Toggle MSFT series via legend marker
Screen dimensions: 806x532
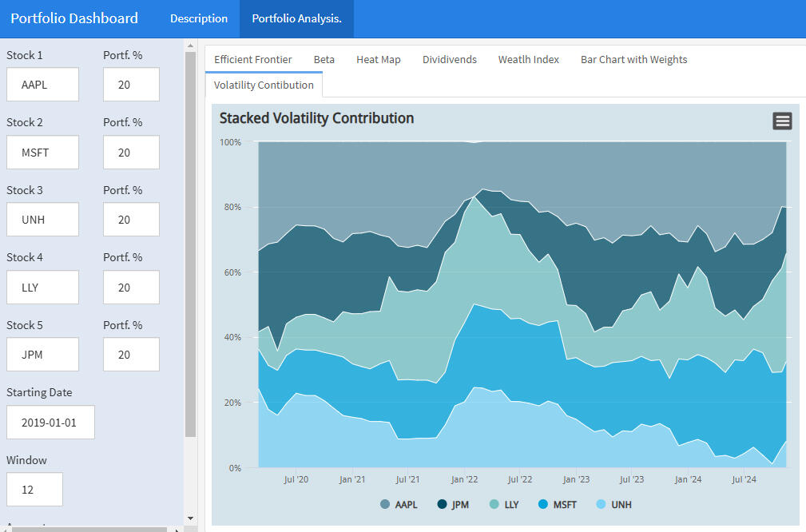pyautogui.click(x=542, y=504)
